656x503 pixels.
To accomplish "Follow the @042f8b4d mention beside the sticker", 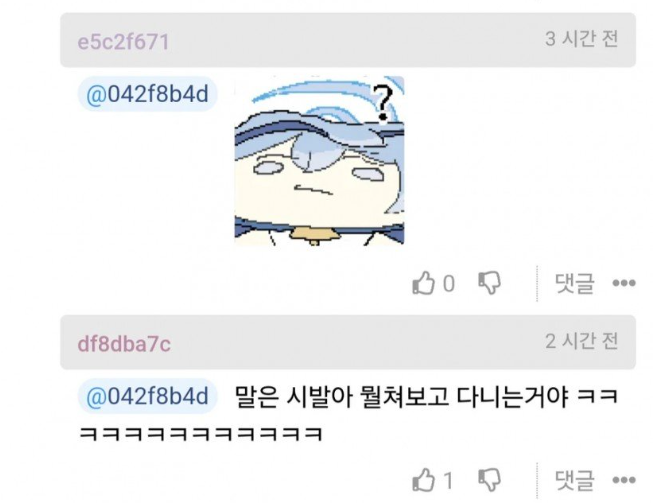I will point(147,94).
